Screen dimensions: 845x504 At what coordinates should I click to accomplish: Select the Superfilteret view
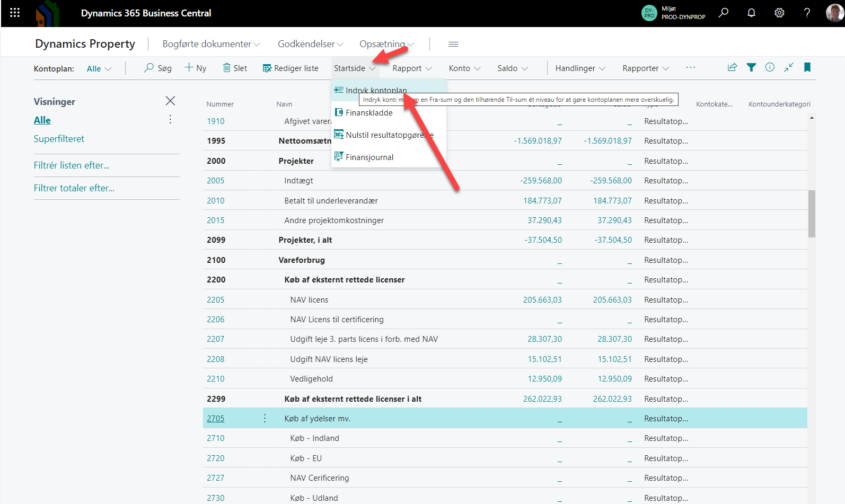[x=59, y=138]
